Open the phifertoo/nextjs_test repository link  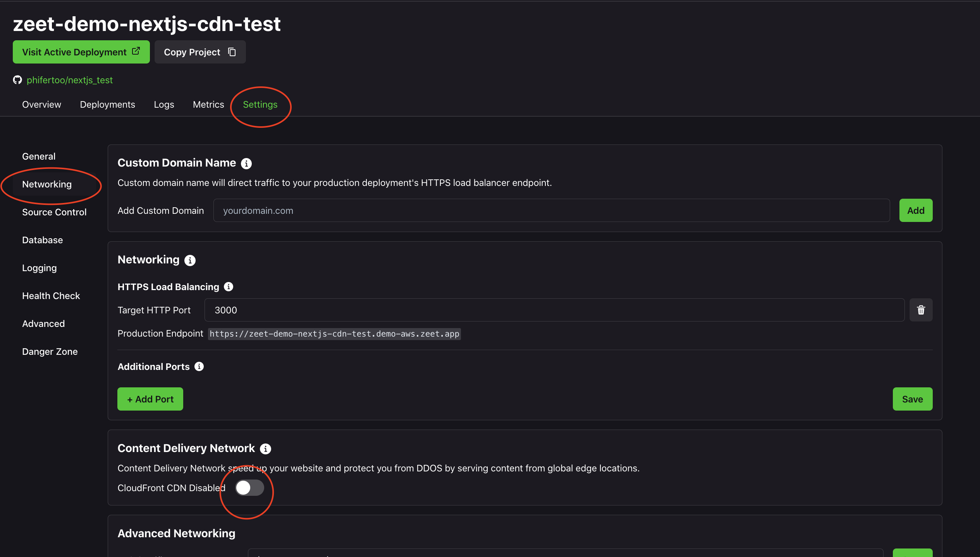click(x=70, y=80)
